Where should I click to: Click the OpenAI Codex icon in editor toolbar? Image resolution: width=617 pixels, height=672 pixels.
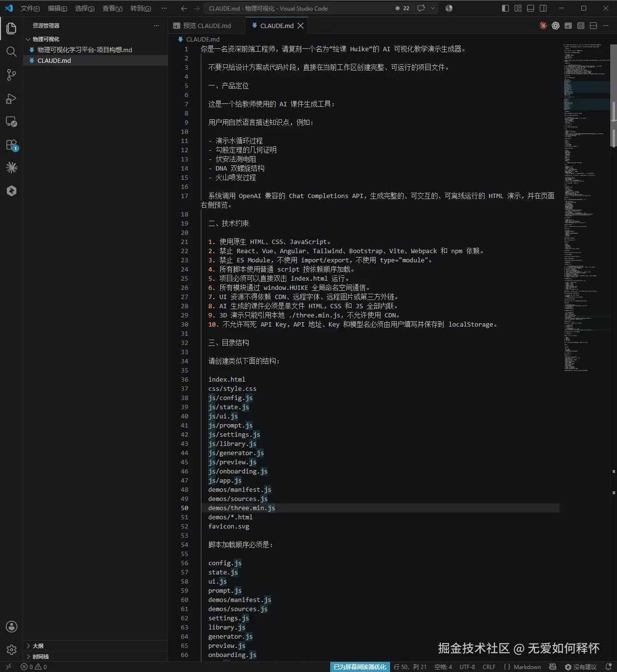[556, 26]
